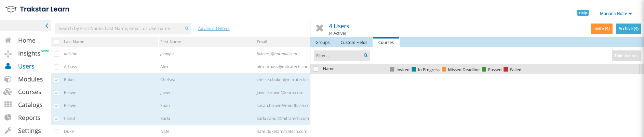
Task: Check the aniston row checkbox
Action: click(x=57, y=54)
